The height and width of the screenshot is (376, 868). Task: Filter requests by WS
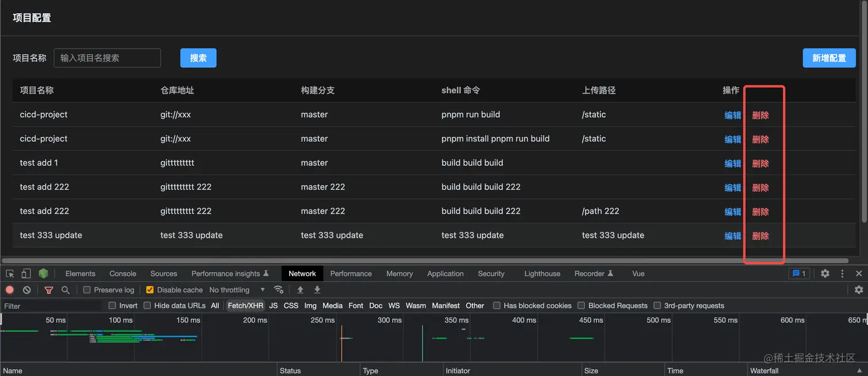point(394,305)
